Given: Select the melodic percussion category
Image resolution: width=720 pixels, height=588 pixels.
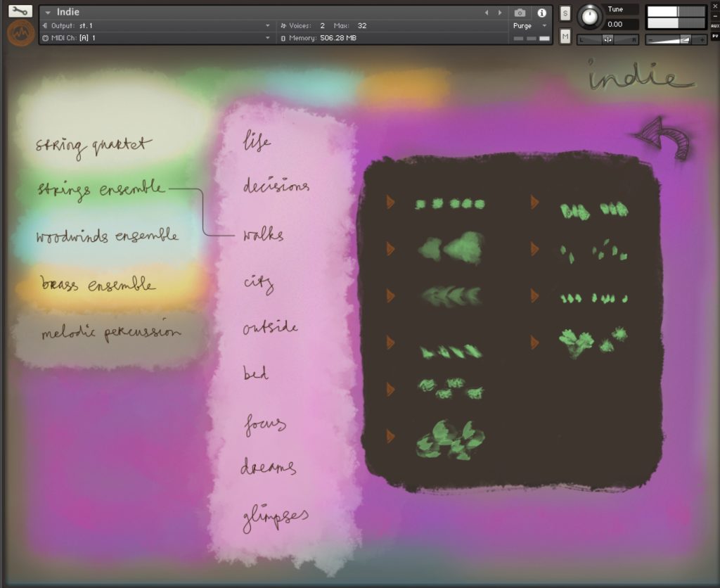Looking at the screenshot, I should (x=111, y=331).
